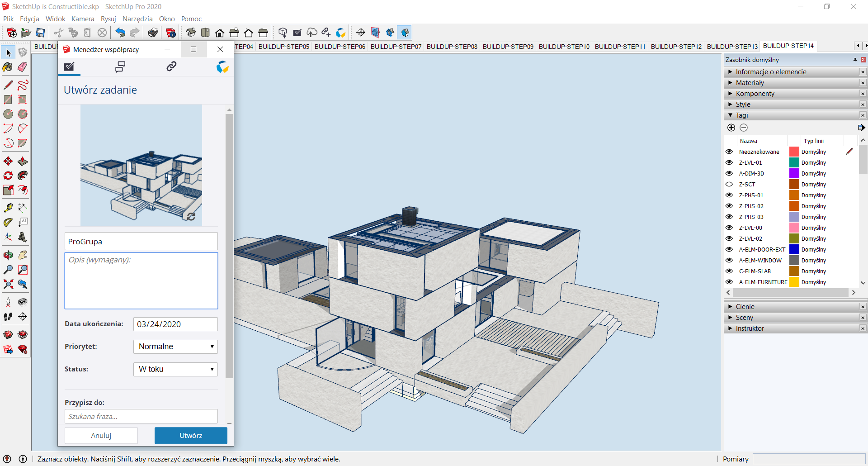Click the A-DIM-3D purple color swatch

point(794,173)
